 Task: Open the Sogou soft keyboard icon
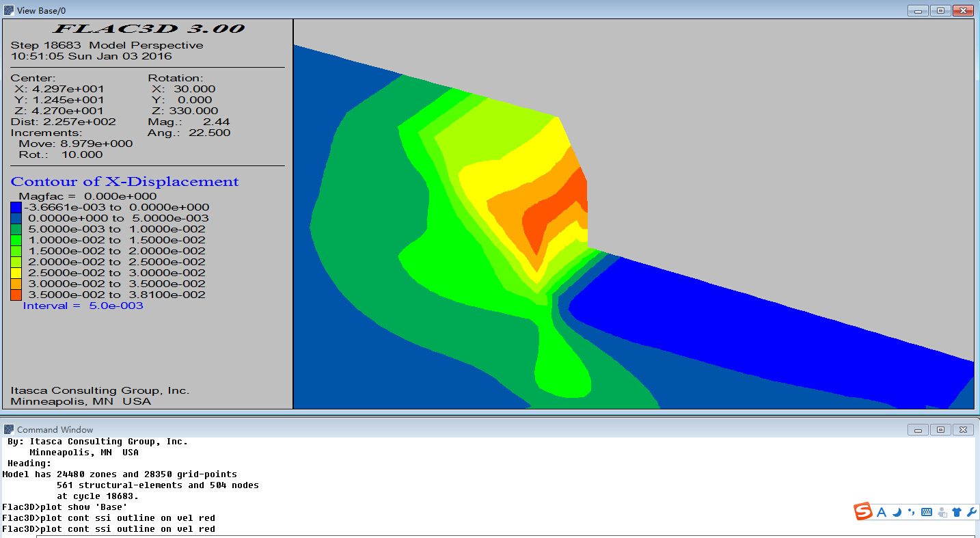(x=927, y=512)
